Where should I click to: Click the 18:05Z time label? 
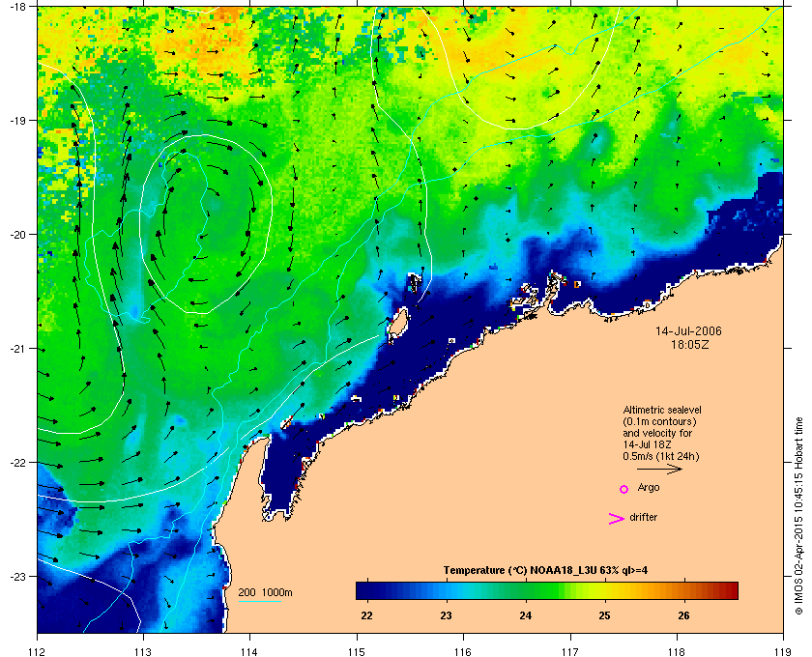[x=690, y=344]
